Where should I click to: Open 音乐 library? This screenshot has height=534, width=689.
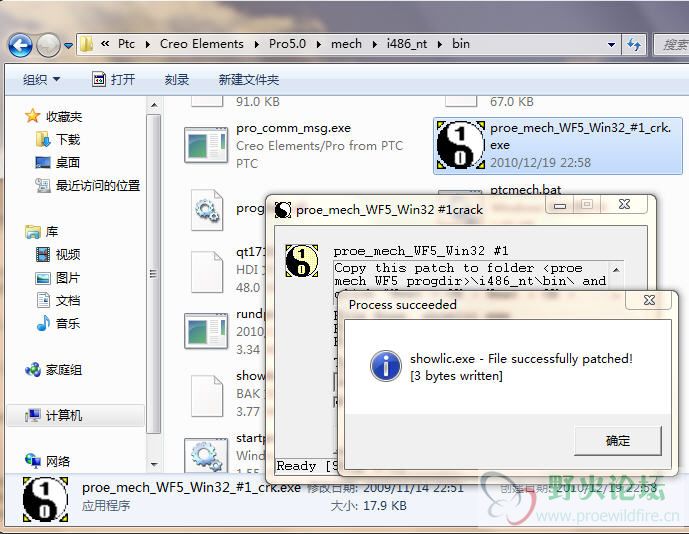point(68,323)
